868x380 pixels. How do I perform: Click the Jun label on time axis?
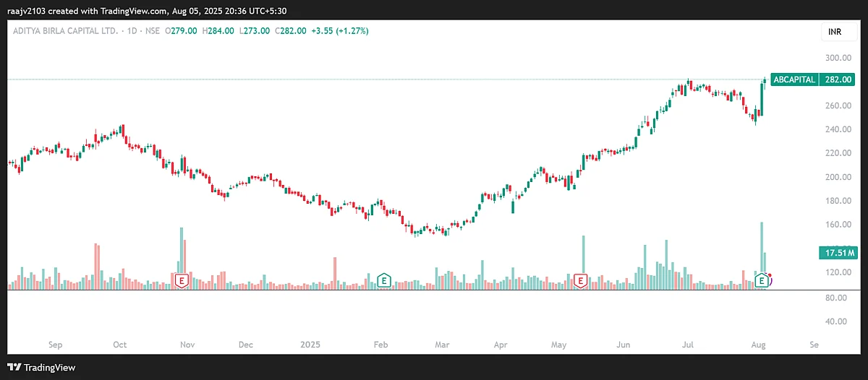pos(625,345)
